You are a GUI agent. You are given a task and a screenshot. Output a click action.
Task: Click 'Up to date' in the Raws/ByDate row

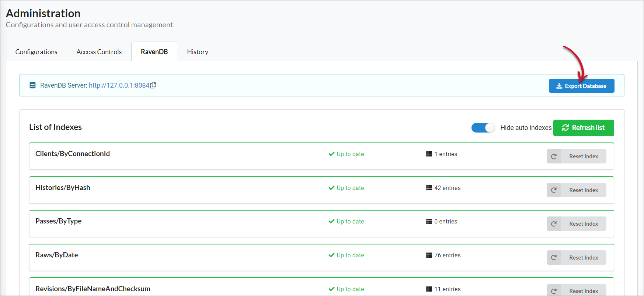click(350, 255)
